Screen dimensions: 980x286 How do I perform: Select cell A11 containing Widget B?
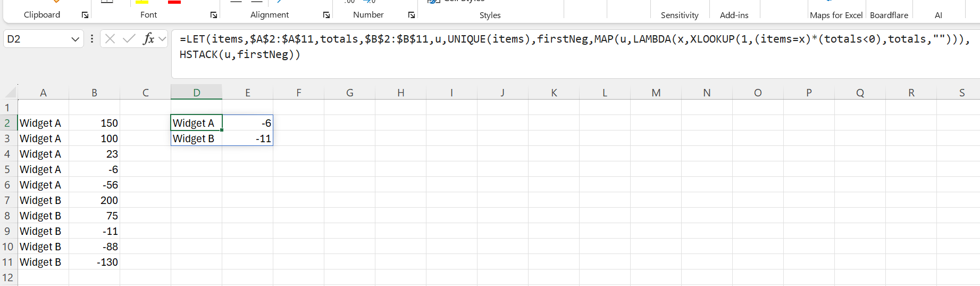pos(44,262)
